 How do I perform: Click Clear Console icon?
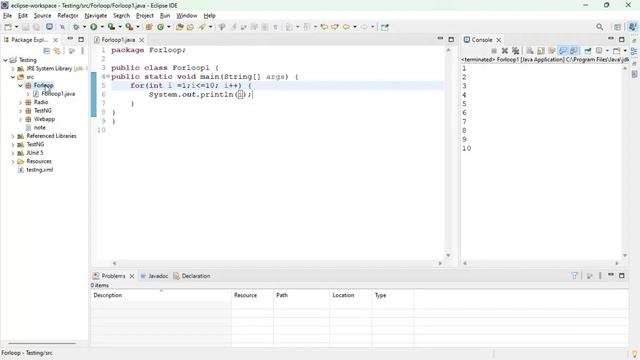[x=530, y=51]
